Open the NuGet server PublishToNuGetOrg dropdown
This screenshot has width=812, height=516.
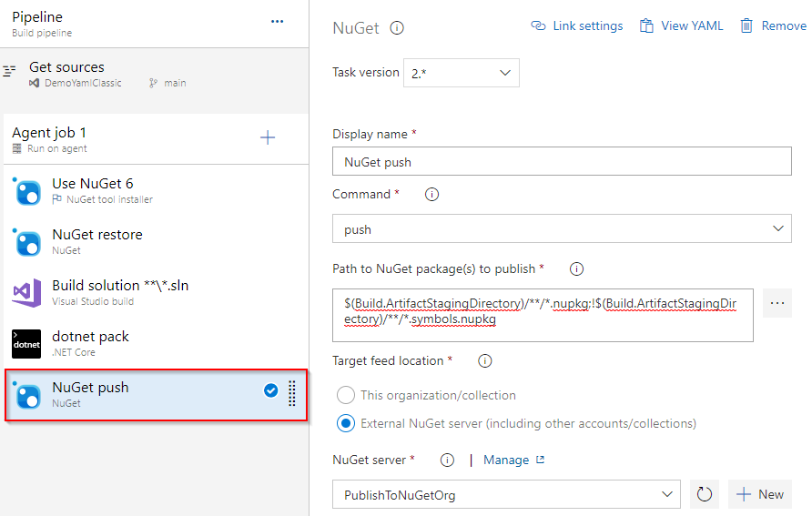click(x=506, y=494)
